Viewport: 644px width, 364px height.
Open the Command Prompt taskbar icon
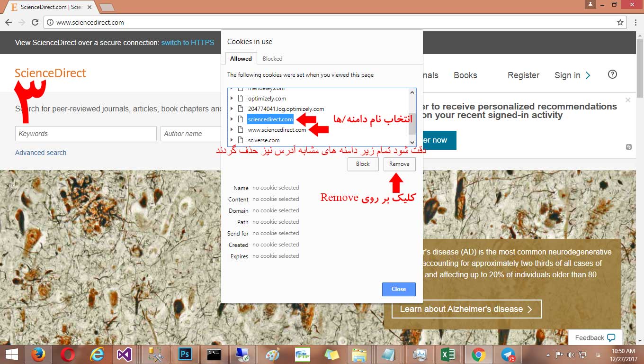click(214, 355)
